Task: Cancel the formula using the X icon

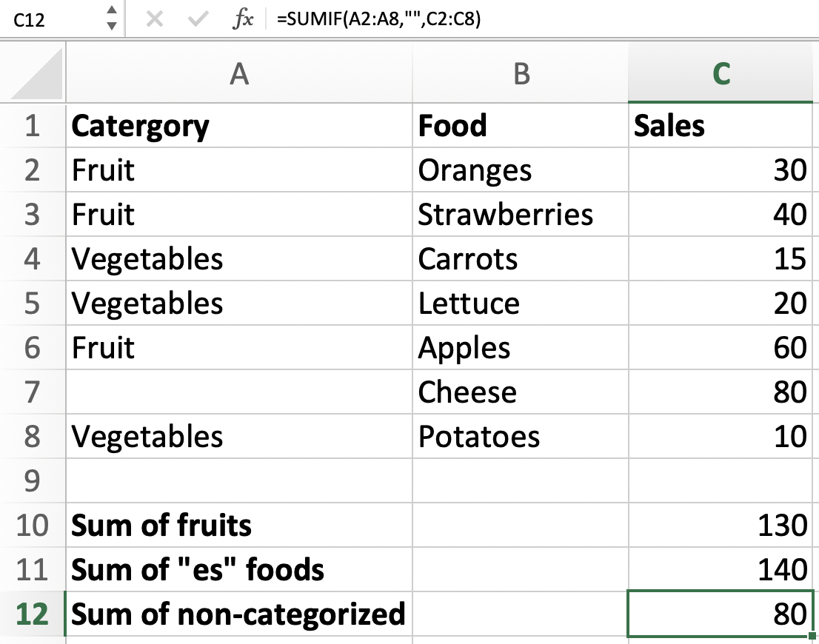Action: point(156,18)
